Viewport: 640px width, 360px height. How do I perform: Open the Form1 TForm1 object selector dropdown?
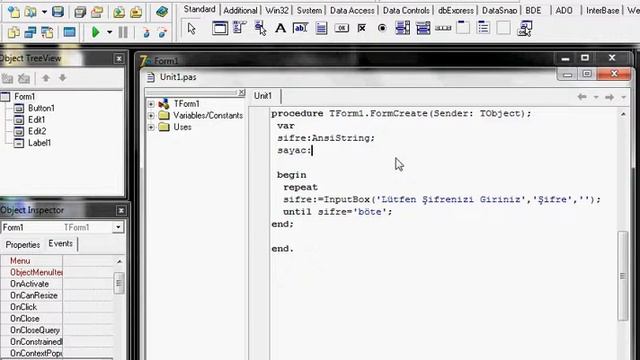[118, 227]
